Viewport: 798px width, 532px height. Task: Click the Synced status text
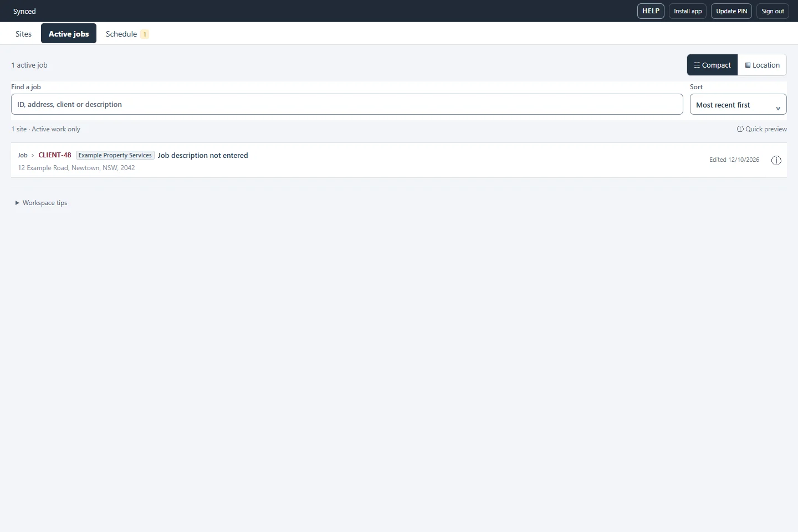coord(24,11)
